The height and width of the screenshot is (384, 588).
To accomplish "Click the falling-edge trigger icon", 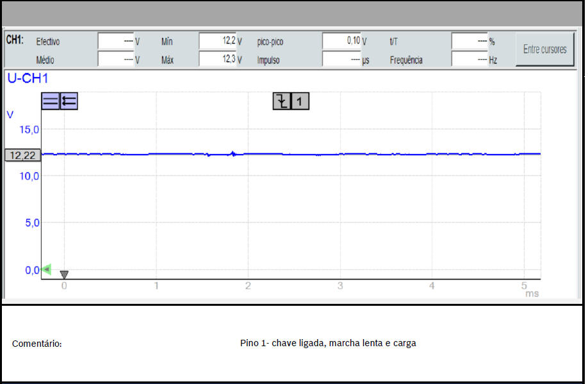I will point(282,101).
